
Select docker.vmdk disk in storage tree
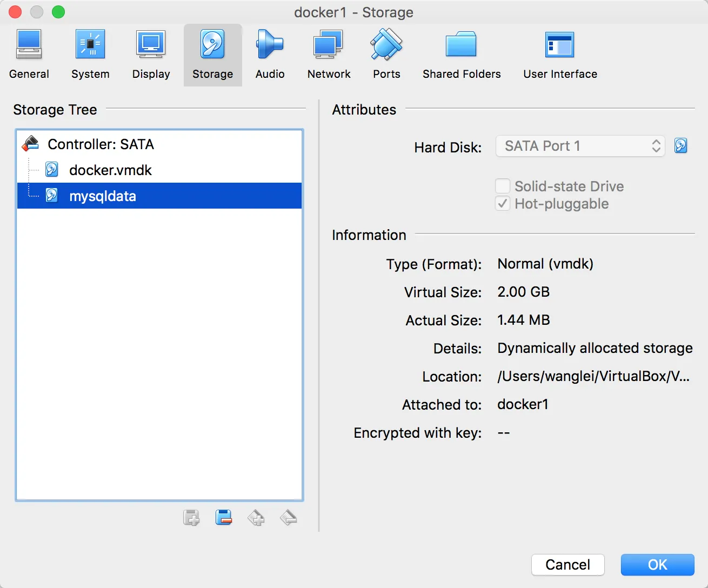coord(110,170)
